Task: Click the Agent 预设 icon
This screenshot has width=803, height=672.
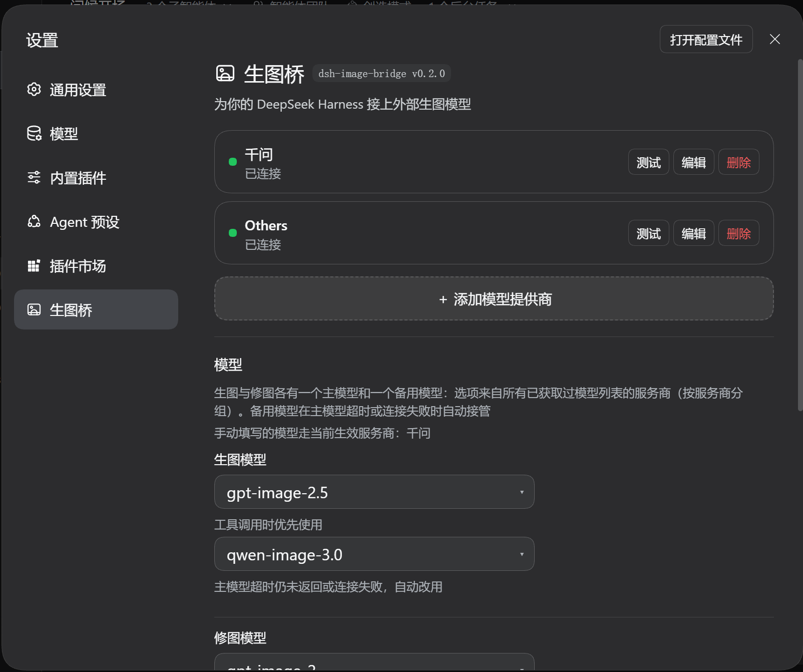Action: [x=34, y=222]
